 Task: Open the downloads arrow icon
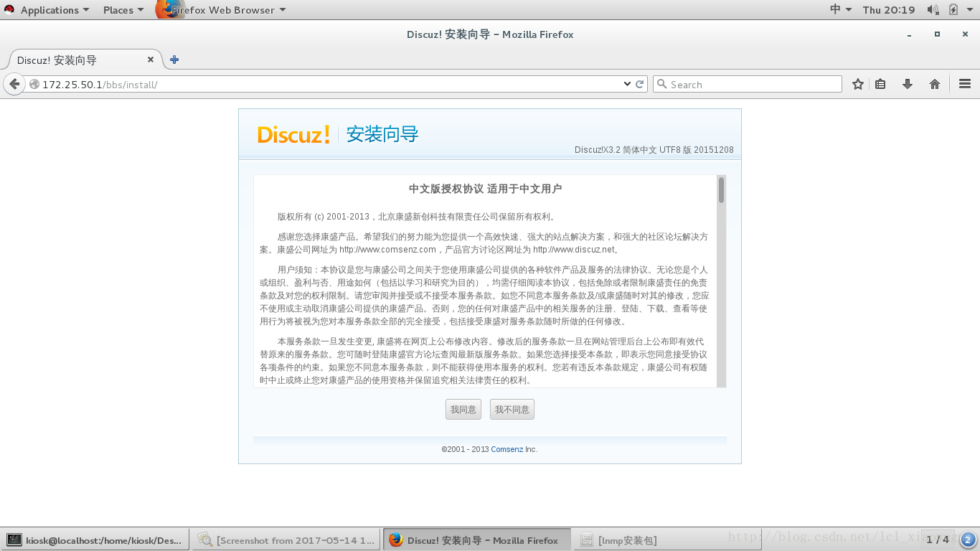point(908,84)
